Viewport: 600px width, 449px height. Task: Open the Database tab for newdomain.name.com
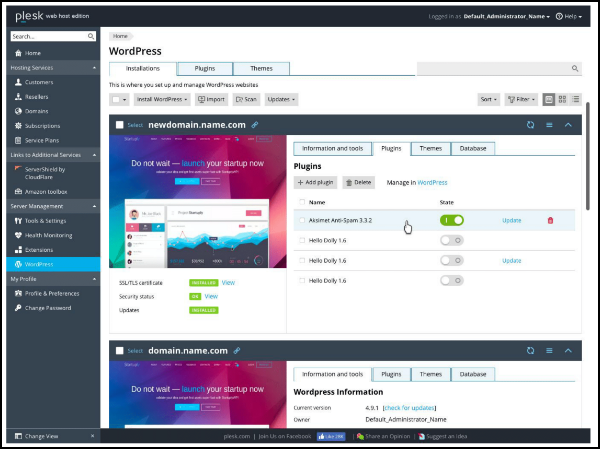coord(473,148)
